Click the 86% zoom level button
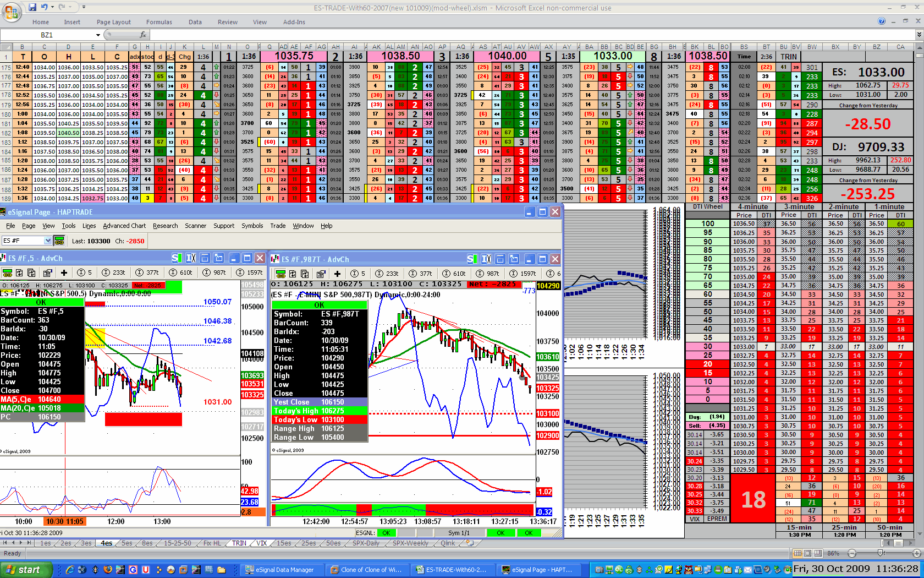Image resolution: width=924 pixels, height=578 pixels. (833, 553)
